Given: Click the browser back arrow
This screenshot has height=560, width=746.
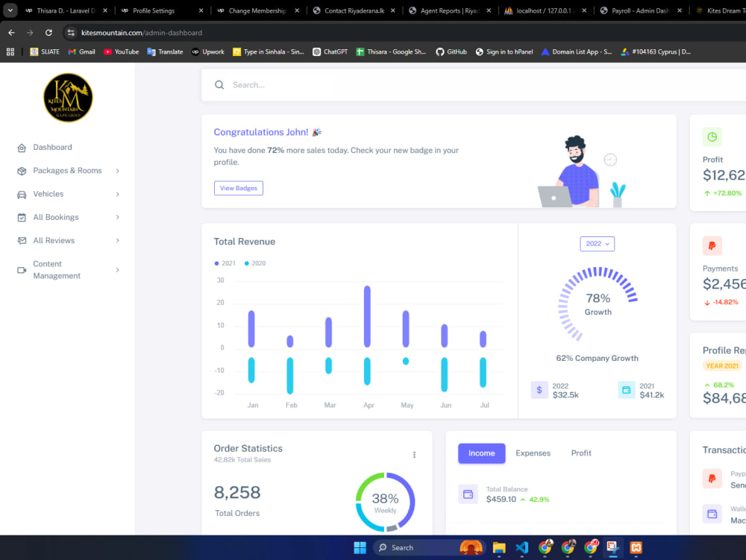Looking at the screenshot, I should 11,33.
